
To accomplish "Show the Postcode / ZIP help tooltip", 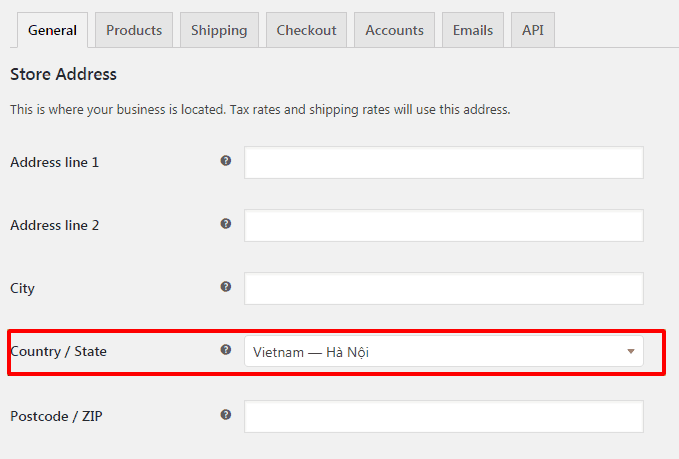I will tap(226, 415).
